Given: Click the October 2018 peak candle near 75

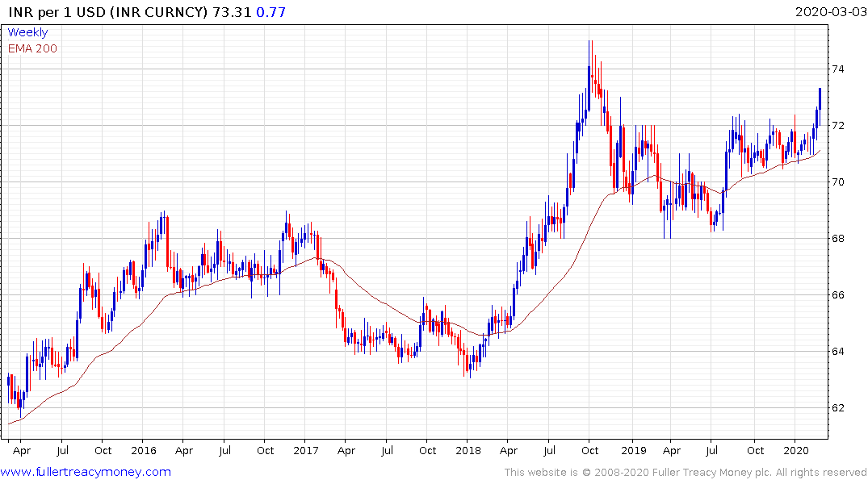Looking at the screenshot, I should tap(589, 75).
